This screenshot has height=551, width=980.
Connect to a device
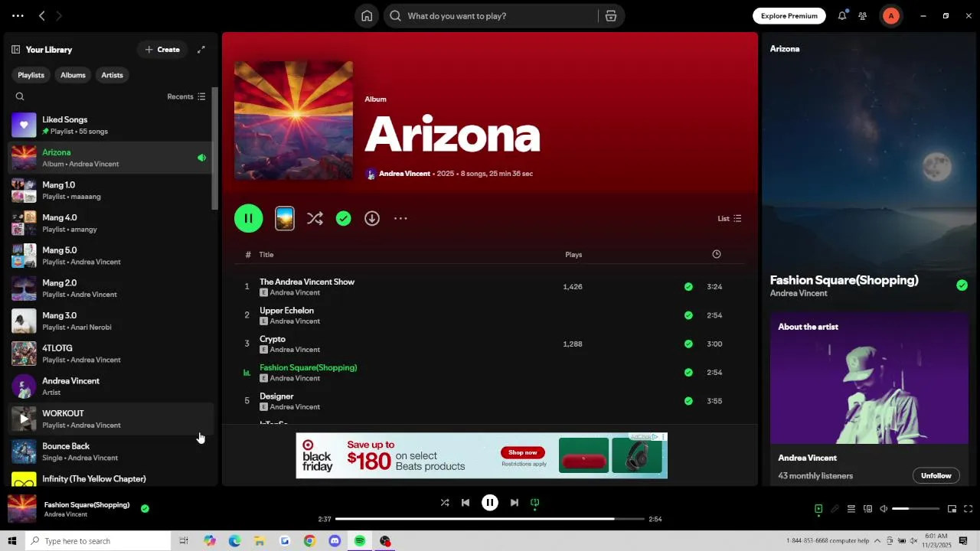click(867, 509)
